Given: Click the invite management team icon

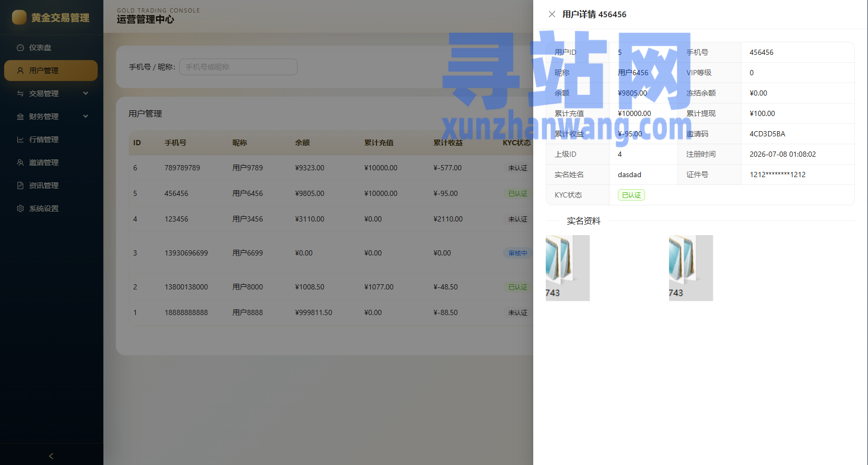Looking at the screenshot, I should (20, 162).
